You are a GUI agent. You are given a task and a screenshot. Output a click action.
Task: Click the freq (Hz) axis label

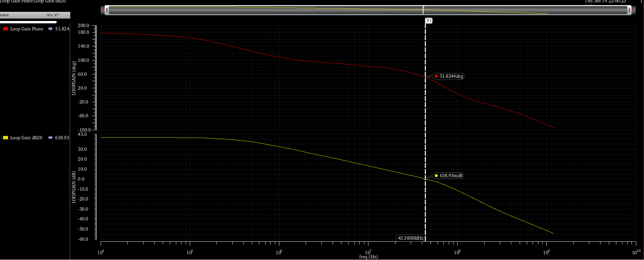(x=368, y=257)
